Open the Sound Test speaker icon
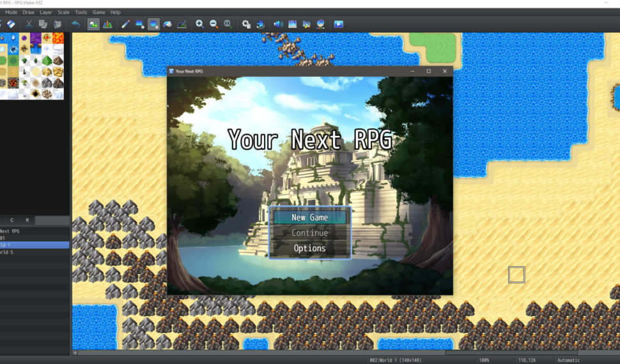 [278, 24]
